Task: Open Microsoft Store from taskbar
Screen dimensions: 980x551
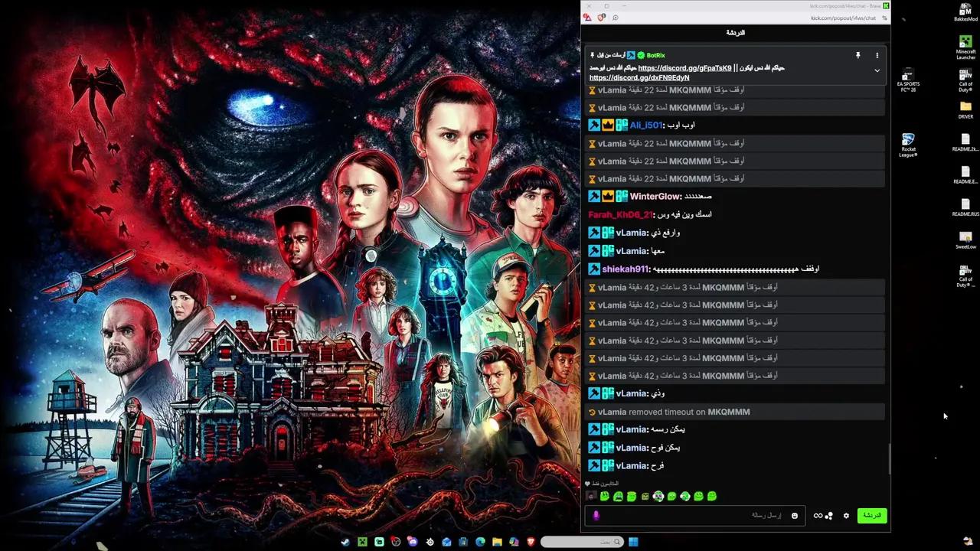Action: click(463, 542)
